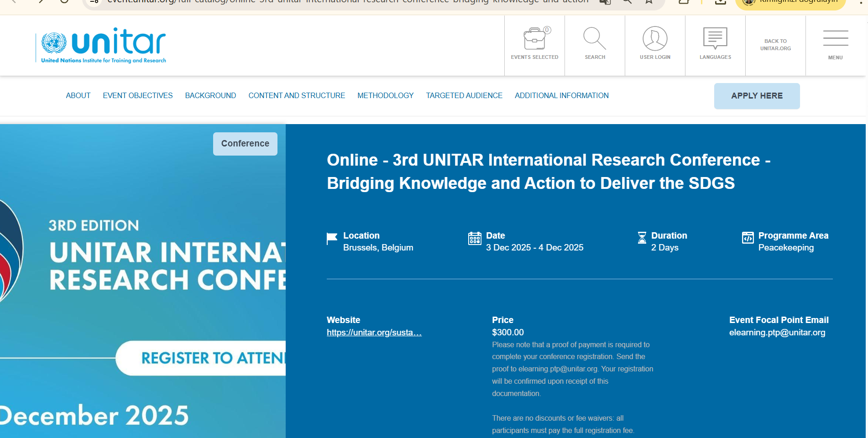Open the Background section tab

point(210,95)
